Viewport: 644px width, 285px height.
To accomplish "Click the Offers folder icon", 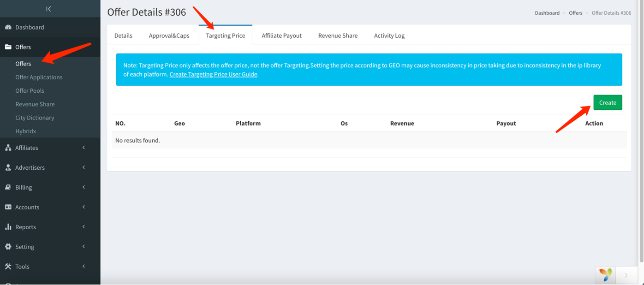I will point(8,47).
